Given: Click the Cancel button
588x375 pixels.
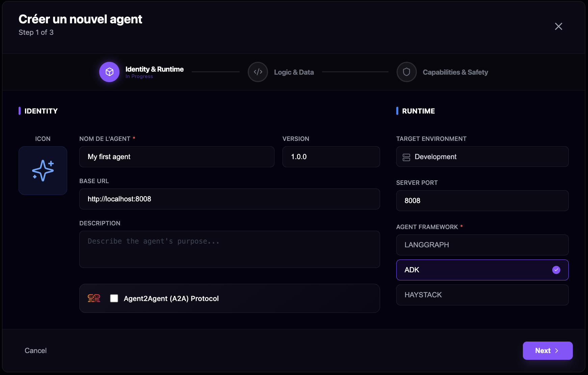Looking at the screenshot, I should click(35, 351).
